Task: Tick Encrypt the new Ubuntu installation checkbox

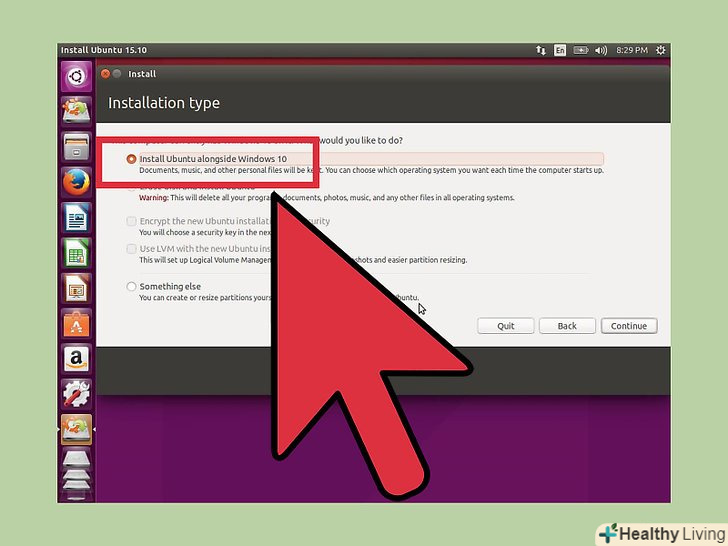Action: pyautogui.click(x=131, y=221)
